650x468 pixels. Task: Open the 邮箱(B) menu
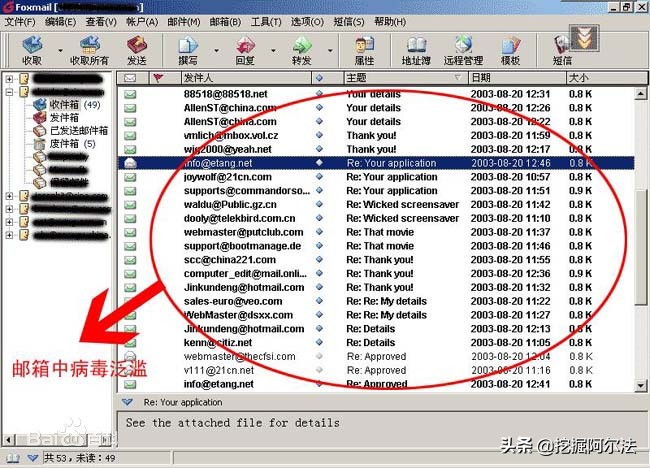click(x=225, y=22)
